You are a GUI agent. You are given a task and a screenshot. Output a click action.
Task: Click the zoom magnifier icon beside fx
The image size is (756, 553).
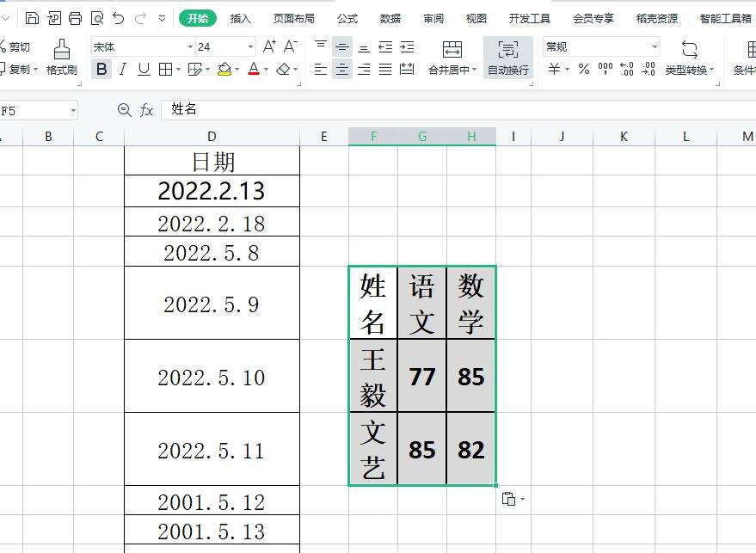click(x=125, y=110)
